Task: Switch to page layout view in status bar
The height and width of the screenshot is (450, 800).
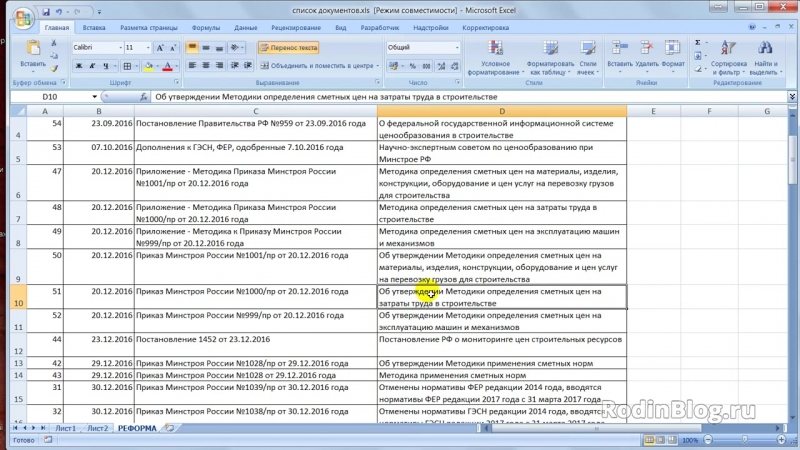Action: (x=661, y=440)
